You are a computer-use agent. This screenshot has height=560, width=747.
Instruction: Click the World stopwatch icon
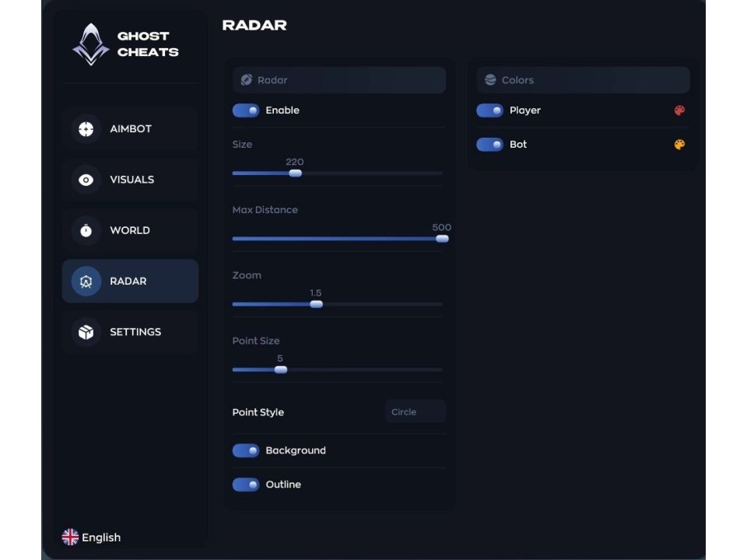click(x=86, y=230)
